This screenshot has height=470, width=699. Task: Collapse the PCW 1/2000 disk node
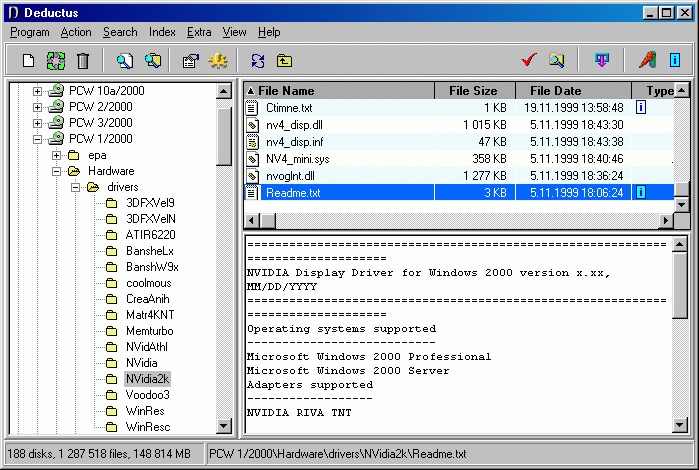37,139
